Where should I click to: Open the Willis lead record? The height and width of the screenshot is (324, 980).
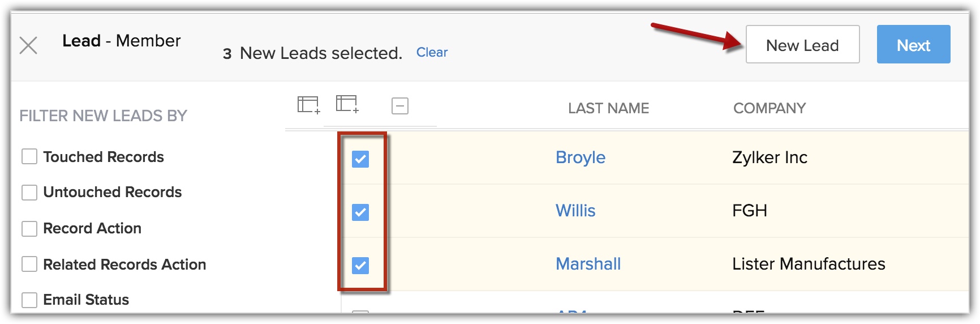coord(575,211)
